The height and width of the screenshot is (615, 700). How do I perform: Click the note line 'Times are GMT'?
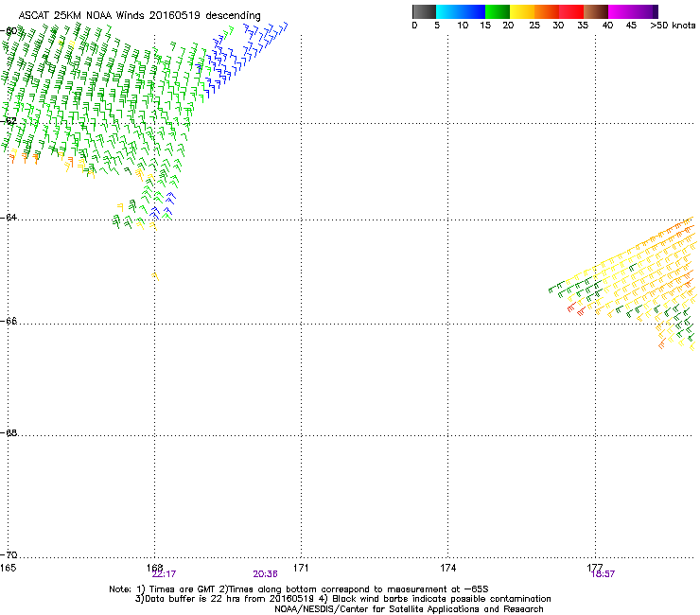[x=182, y=589]
